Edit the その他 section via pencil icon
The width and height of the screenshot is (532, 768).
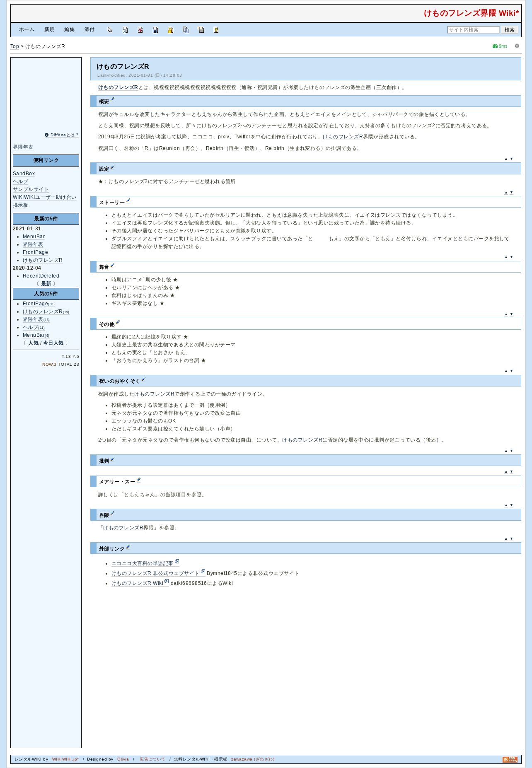tap(118, 323)
